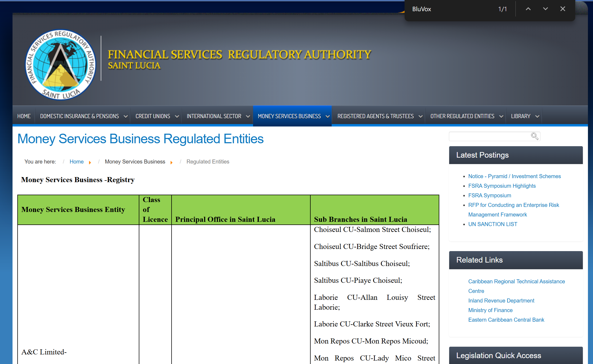Viewport: 593px width, 364px height.
Task: Click the Money Services Business breadcrumb text
Action: [135, 162]
